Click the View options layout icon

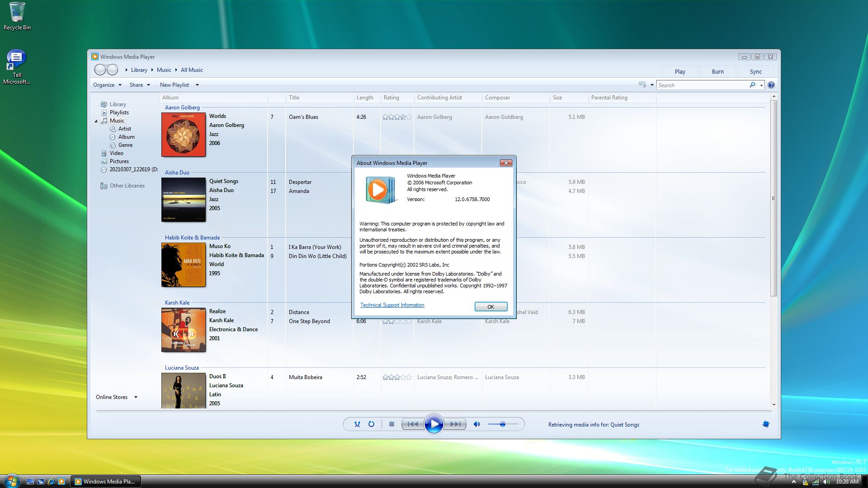(x=642, y=84)
